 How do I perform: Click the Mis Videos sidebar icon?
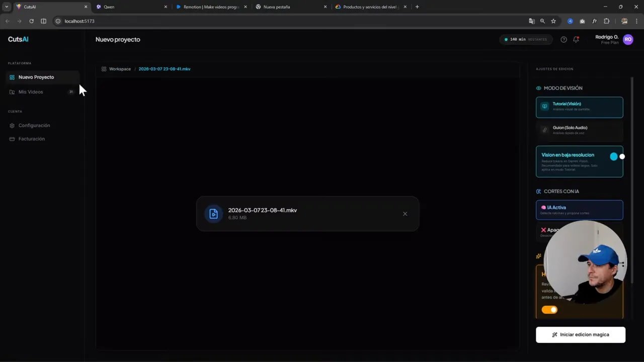(x=12, y=92)
